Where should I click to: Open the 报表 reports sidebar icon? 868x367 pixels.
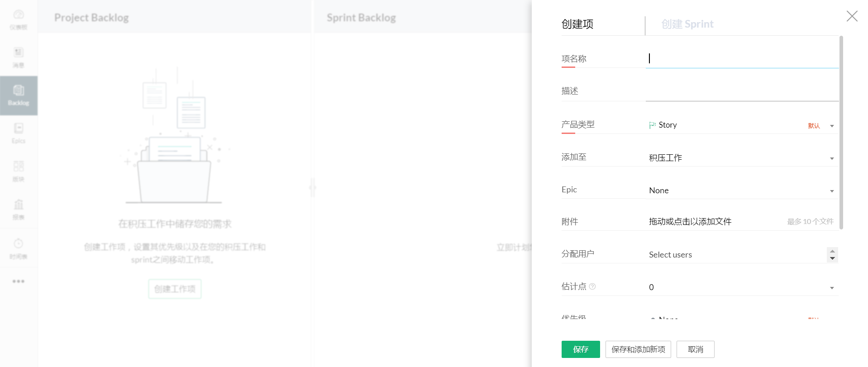click(19, 210)
